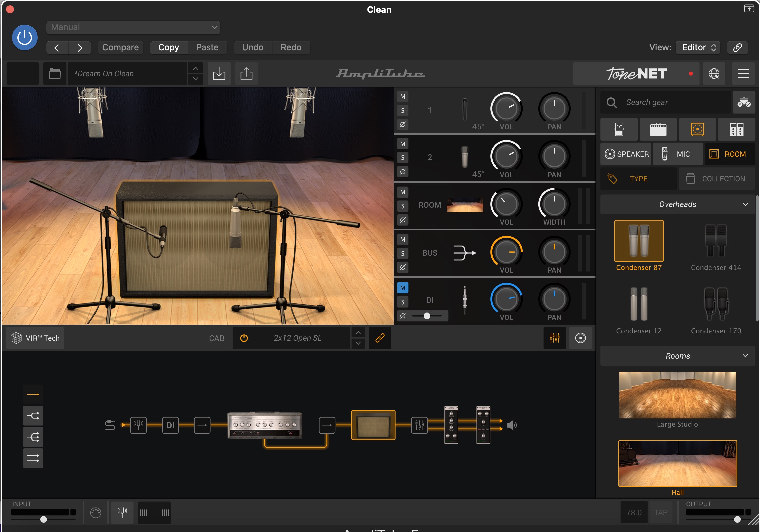The image size is (760, 532).
Task: Select the cabinet gear category
Action: [697, 129]
